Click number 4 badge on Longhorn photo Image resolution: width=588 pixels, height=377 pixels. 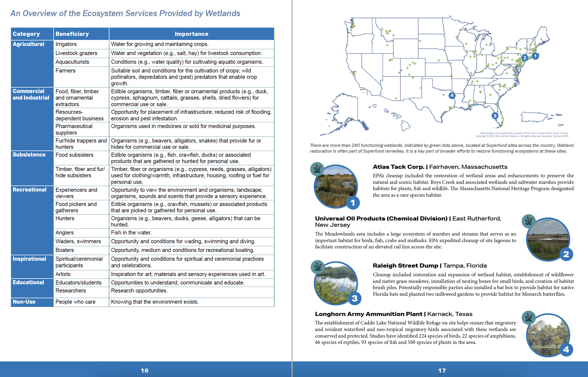[566, 349]
